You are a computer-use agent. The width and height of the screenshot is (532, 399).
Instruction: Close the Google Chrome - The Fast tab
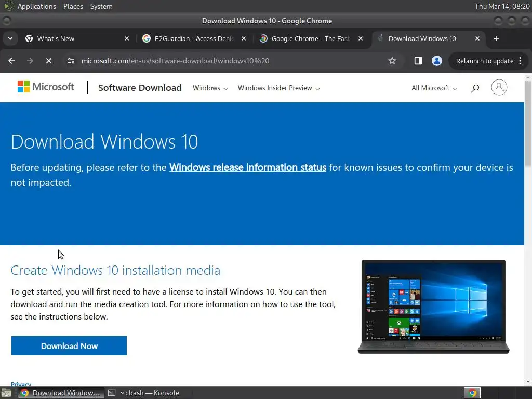tap(361, 38)
